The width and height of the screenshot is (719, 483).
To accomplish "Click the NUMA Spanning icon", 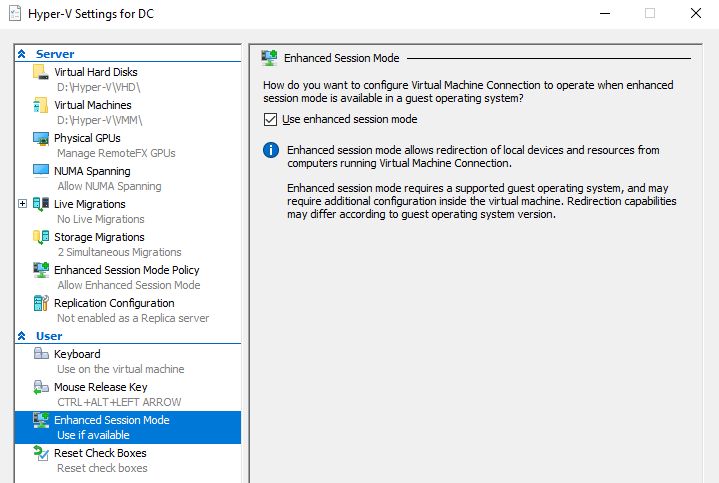I will click(x=41, y=171).
